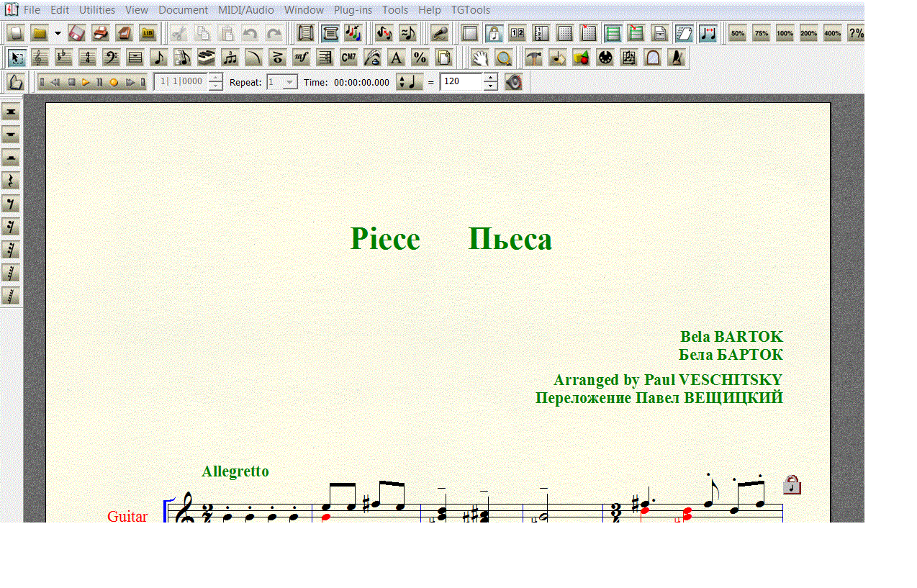Select the MIDI tool connector icon
Viewport: 917px width, 588px height.
point(605,58)
